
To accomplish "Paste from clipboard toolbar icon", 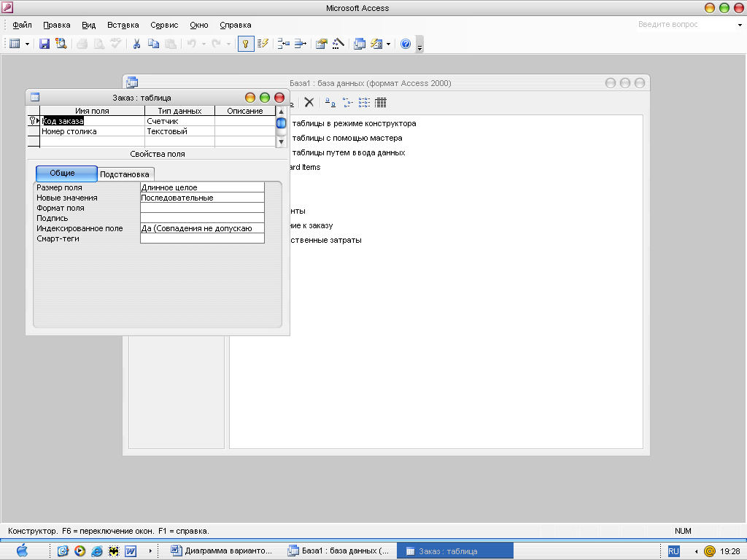I will (x=171, y=44).
